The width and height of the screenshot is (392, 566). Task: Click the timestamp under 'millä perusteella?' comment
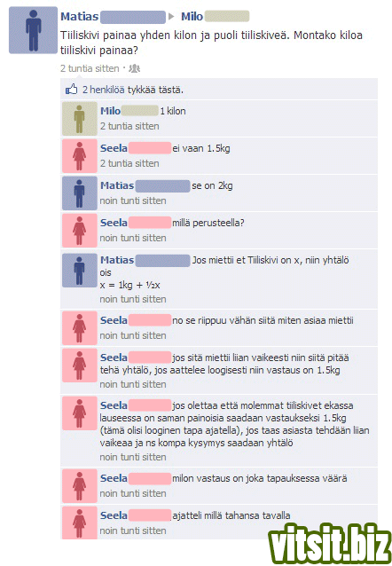[x=133, y=238]
